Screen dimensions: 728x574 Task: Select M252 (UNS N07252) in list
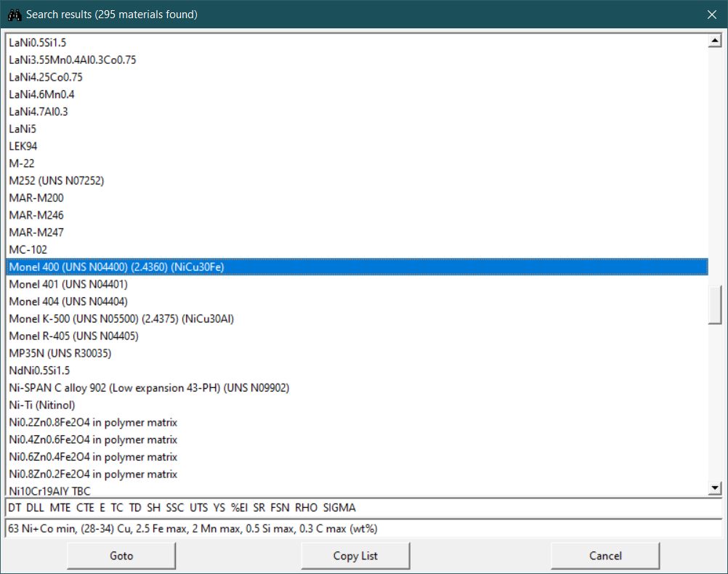click(57, 180)
